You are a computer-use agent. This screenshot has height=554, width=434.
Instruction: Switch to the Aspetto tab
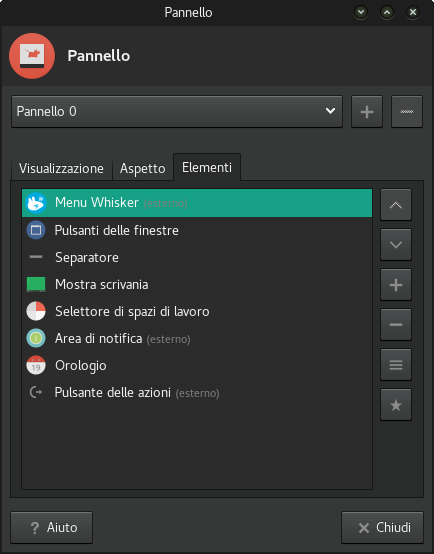142,169
